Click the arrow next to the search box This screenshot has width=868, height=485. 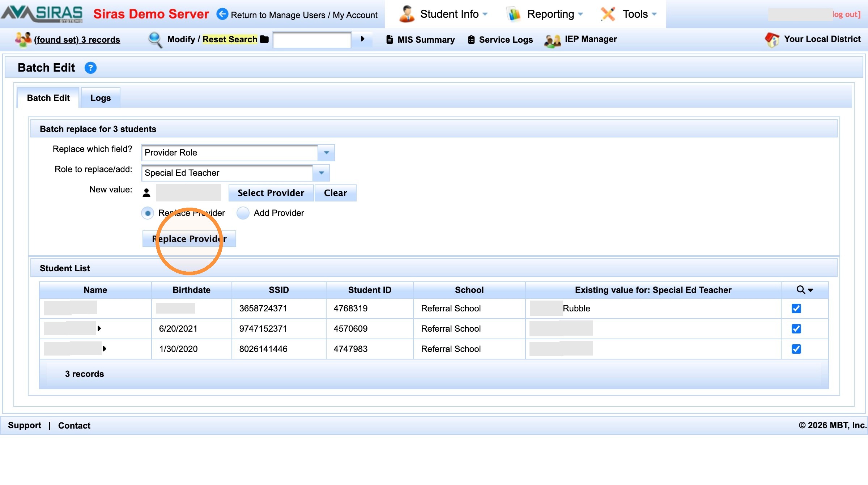362,39
